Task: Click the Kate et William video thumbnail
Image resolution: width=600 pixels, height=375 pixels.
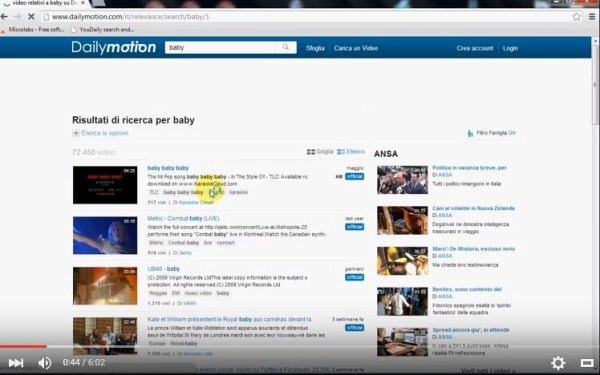Action: click(105, 336)
